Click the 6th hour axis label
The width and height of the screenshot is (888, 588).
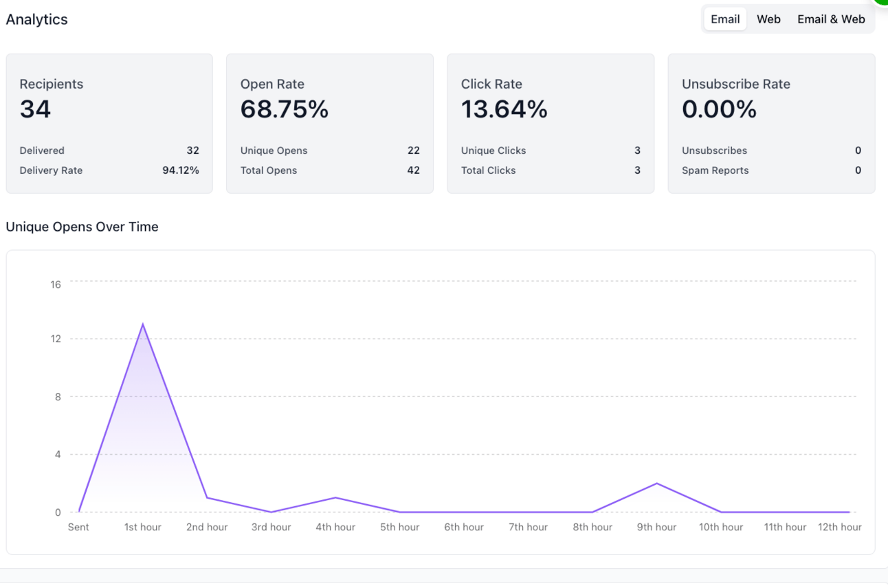click(x=464, y=527)
